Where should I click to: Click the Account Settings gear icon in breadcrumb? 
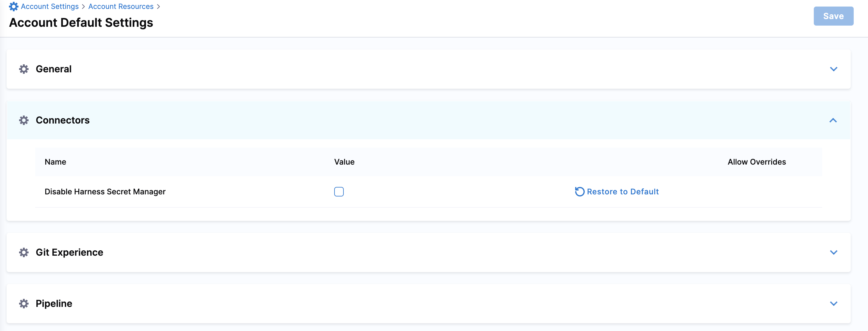click(x=13, y=6)
